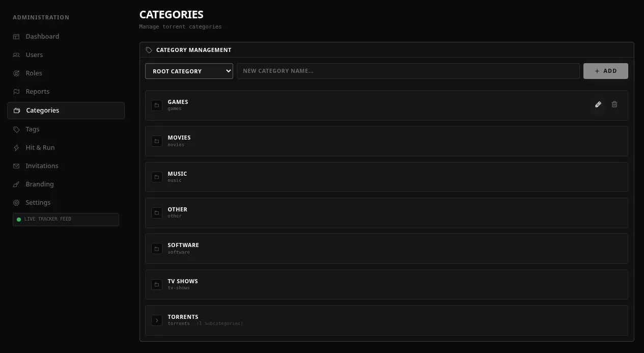Viewport: 644px width, 353px height.
Task: Click the trash delete icon for Games
Action: pos(614,104)
